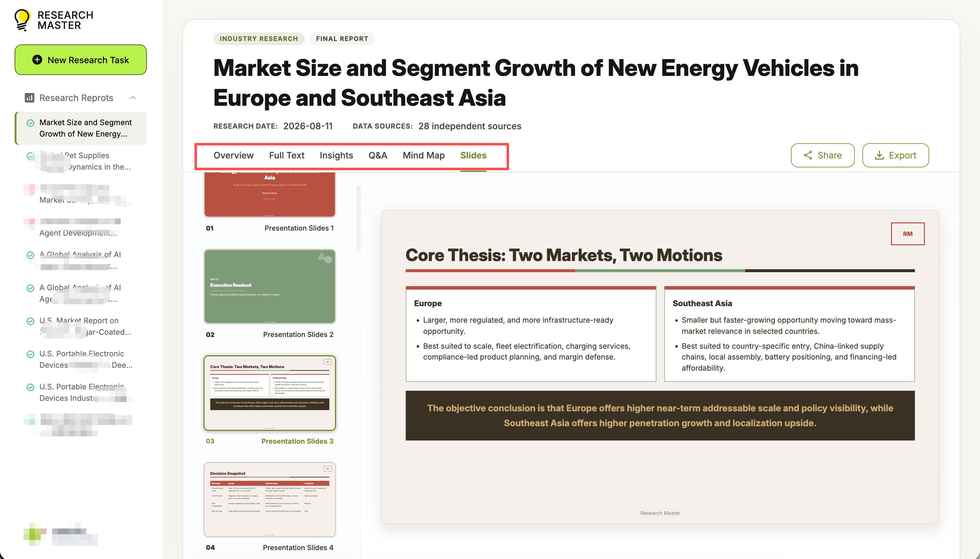Click the dark objective conclusion banner
Image resolution: width=980 pixels, height=559 pixels.
660,415
